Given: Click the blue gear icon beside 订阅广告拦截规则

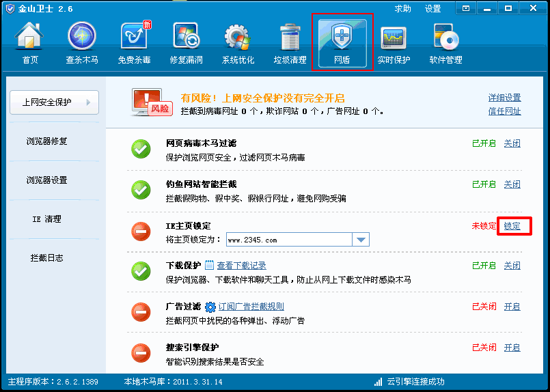Looking at the screenshot, I should [210, 307].
